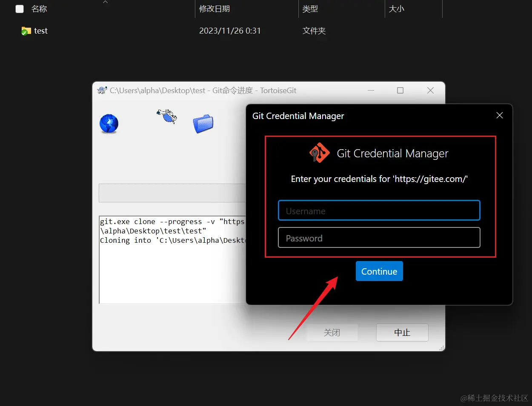Sort files by 大小 column header

pos(396,9)
